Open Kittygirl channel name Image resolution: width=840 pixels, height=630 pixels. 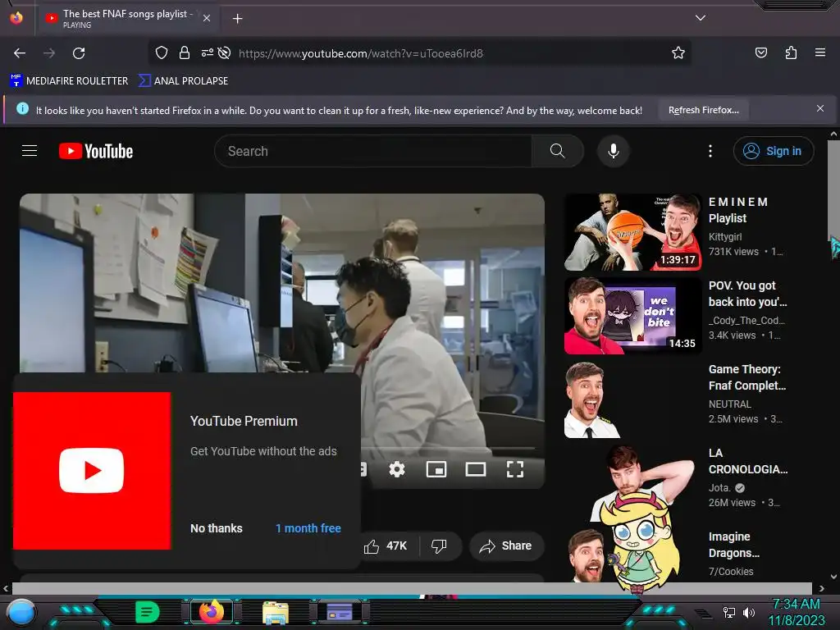[x=725, y=237]
